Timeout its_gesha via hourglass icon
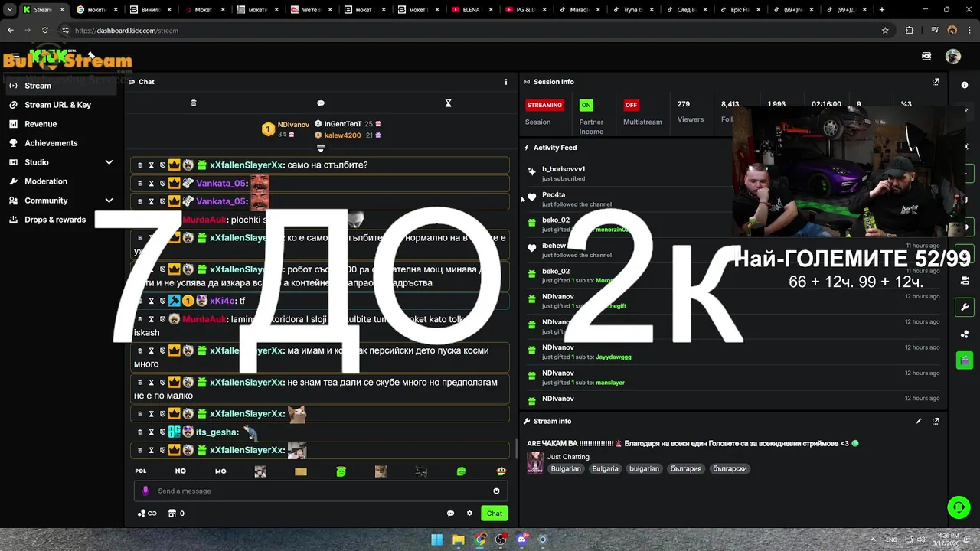 coord(151,432)
